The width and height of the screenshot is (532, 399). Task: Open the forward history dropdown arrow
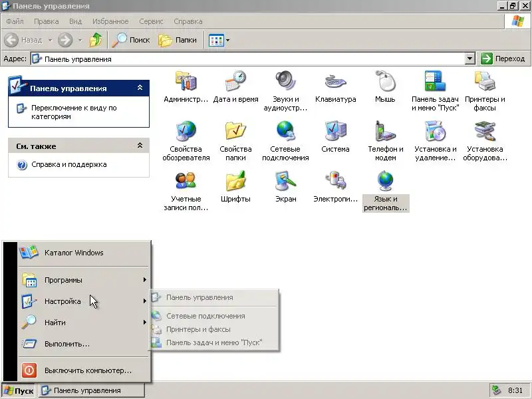pyautogui.click(x=80, y=40)
